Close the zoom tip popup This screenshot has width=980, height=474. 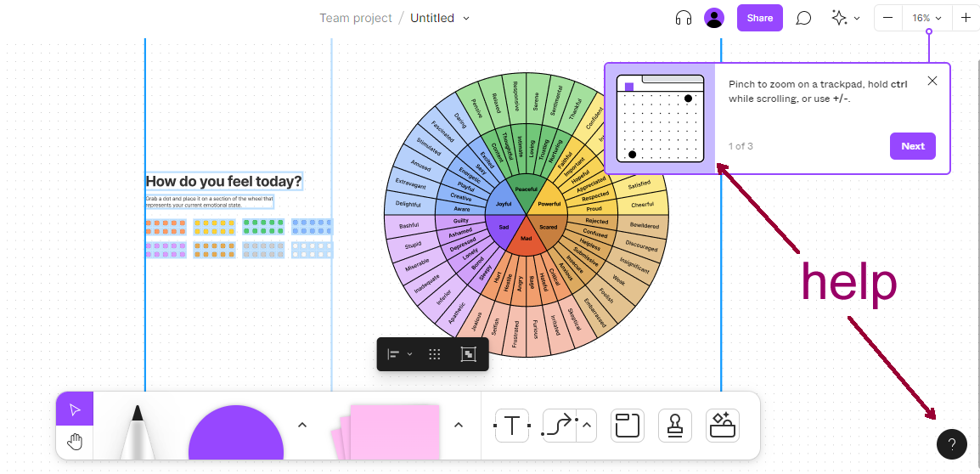(x=932, y=81)
